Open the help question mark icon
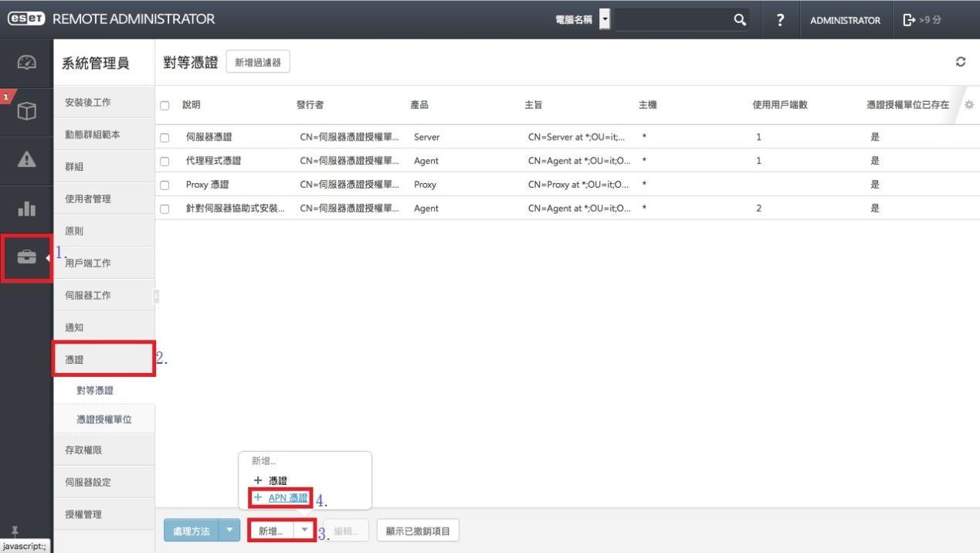The width and height of the screenshot is (980, 553). point(781,20)
